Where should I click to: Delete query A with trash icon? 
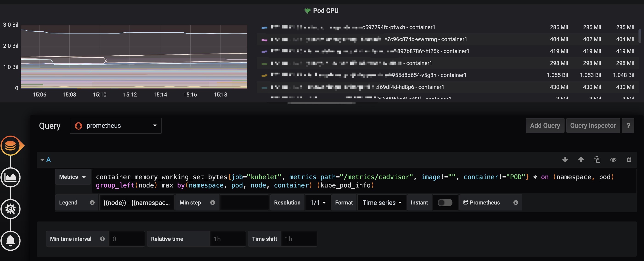pos(629,159)
